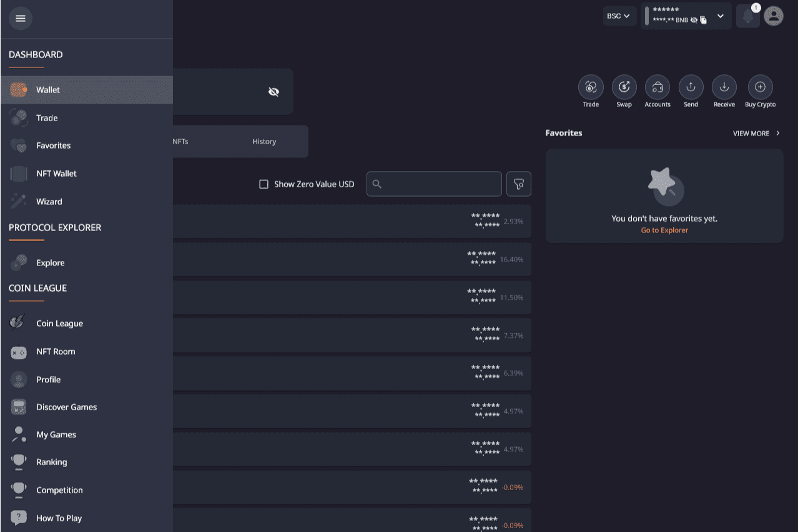The width and height of the screenshot is (798, 532).
Task: Select the asset row showing 7.37%
Action: (352, 335)
